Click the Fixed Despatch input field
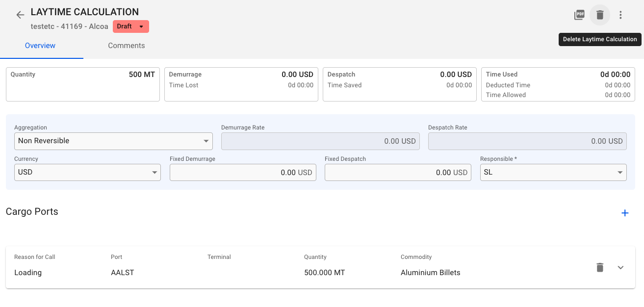The height and width of the screenshot is (307, 644). [398, 172]
